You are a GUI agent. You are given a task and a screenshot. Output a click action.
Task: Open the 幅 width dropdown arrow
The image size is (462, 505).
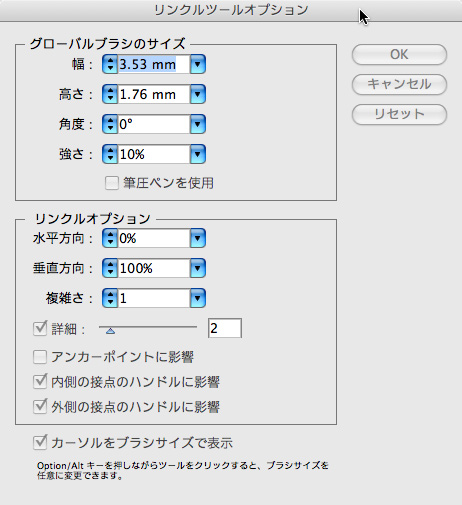point(198,64)
